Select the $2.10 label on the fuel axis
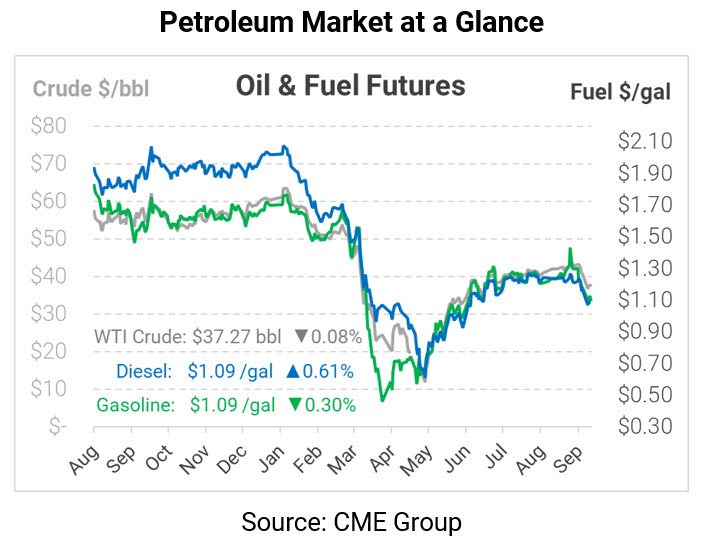Screen dimensions: 704x541 tap(644, 141)
